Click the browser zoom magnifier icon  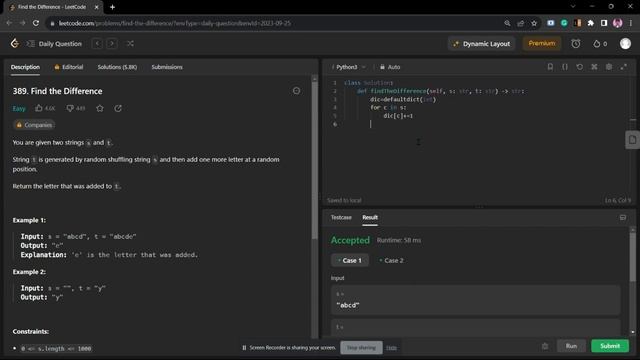click(x=507, y=23)
